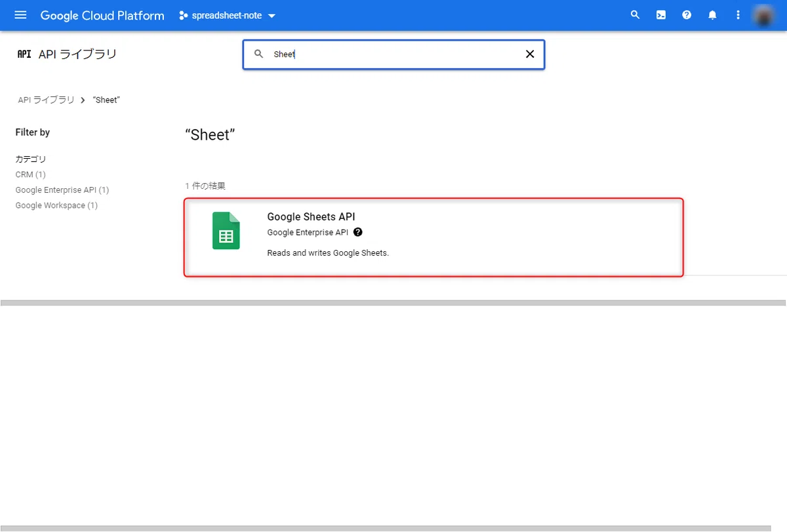The width and height of the screenshot is (787, 532).
Task: Click the 1 件の結果 results count
Action: [205, 186]
